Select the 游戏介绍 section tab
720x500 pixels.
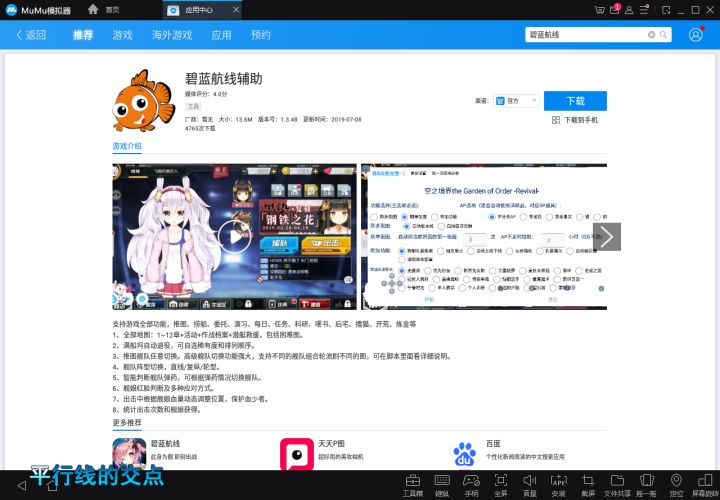pyautogui.click(x=127, y=146)
